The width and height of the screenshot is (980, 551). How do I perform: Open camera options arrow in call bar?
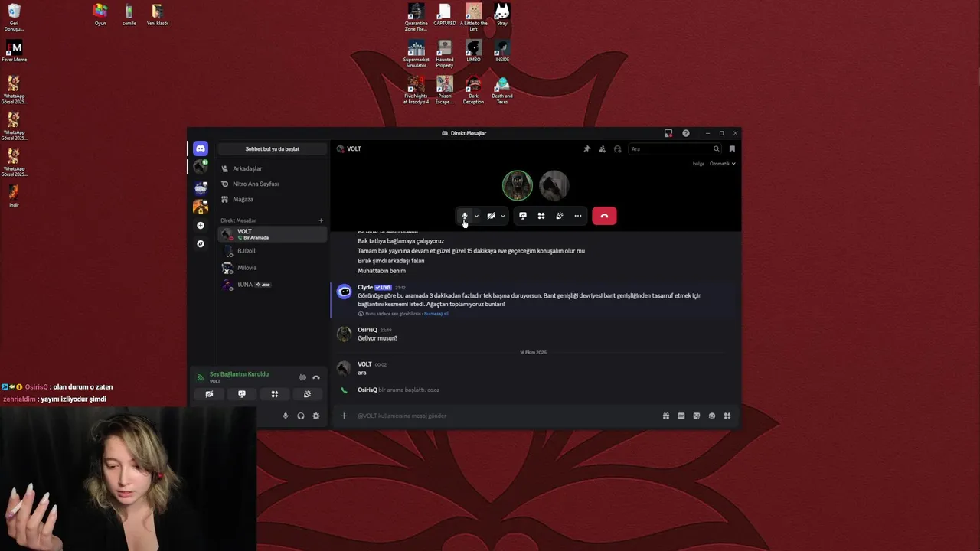[503, 216]
